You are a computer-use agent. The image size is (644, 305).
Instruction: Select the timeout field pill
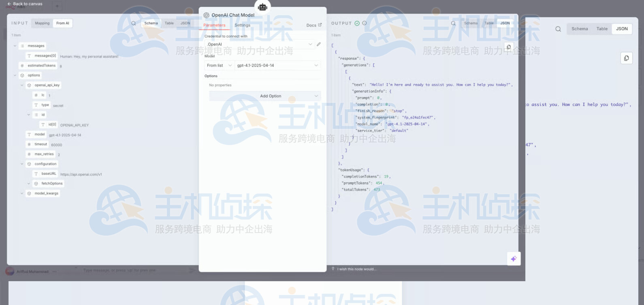click(x=37, y=144)
